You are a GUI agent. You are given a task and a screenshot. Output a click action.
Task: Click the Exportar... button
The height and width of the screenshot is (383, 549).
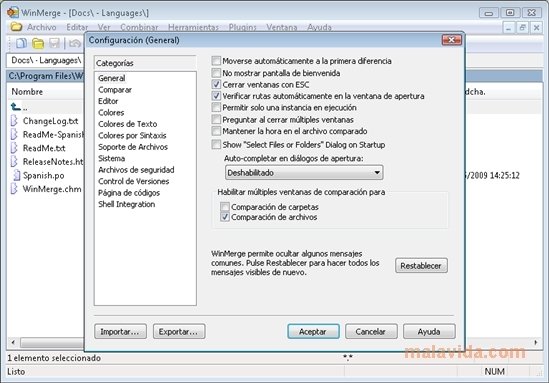[x=179, y=332]
